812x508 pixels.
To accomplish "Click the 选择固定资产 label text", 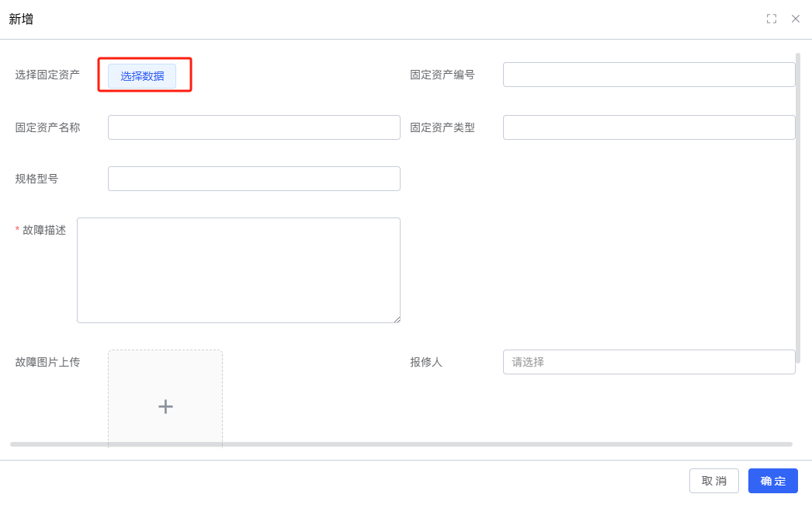I will pyautogui.click(x=47, y=75).
